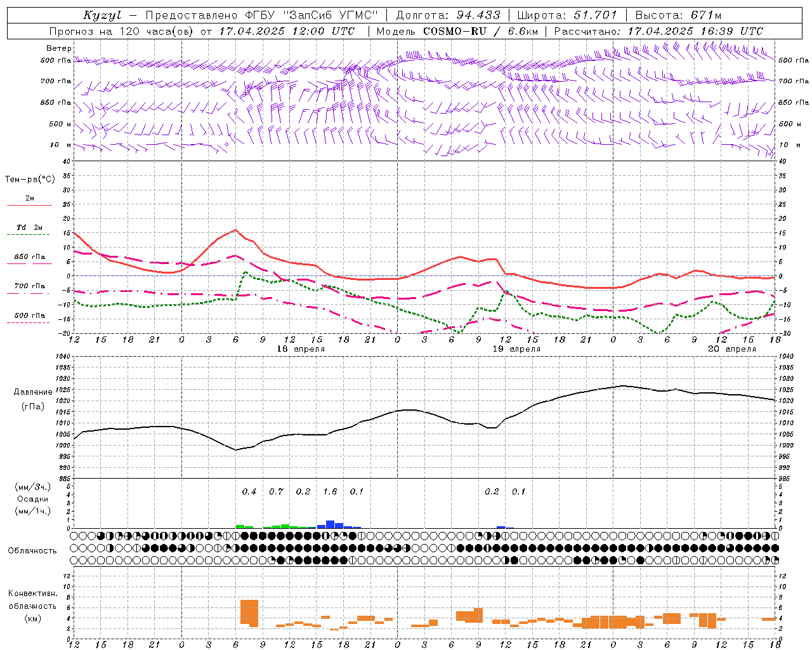The height and width of the screenshot is (650, 812).
Task: Click the Давление pressure panel label
Action: 33,392
